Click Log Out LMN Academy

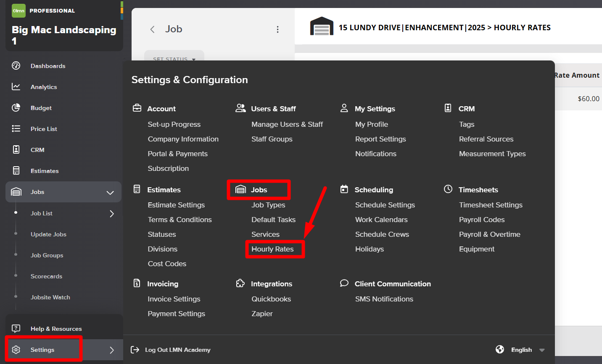point(177,350)
